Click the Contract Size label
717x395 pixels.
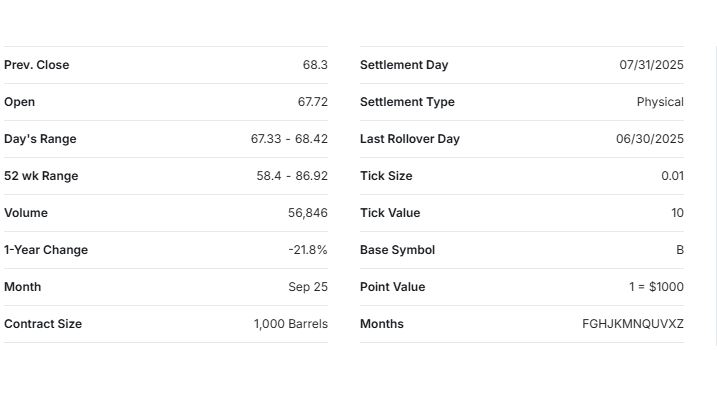[43, 324]
